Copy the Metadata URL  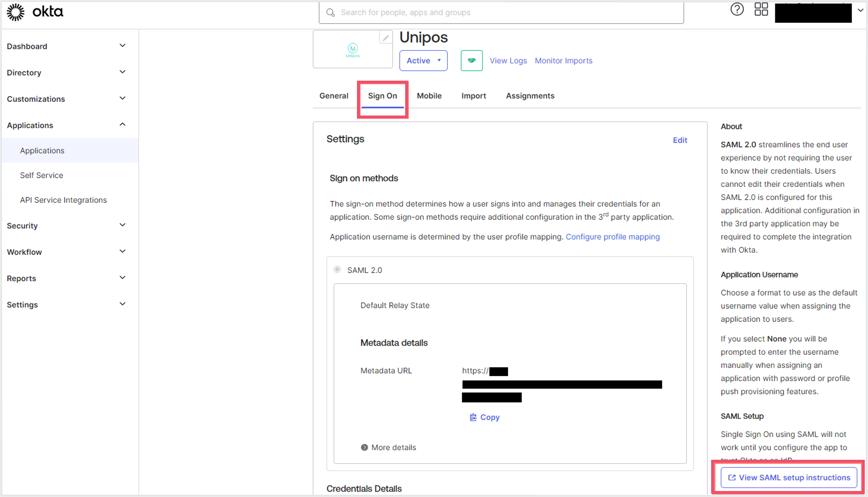484,418
